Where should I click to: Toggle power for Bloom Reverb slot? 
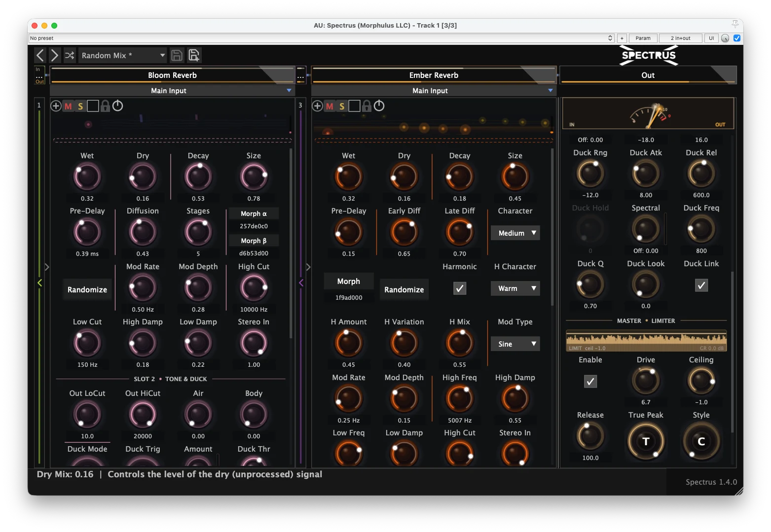pos(117,106)
